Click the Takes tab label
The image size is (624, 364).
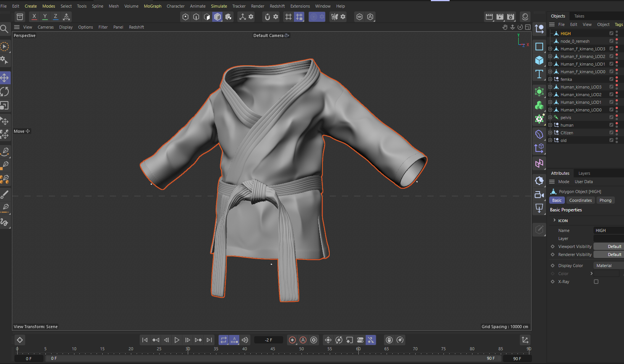pos(579,16)
